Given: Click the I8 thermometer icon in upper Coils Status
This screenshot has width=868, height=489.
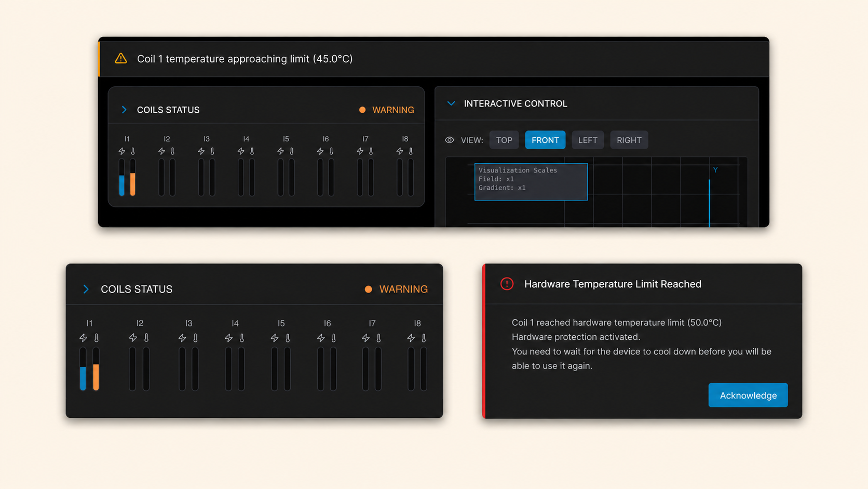Looking at the screenshot, I should click(x=411, y=151).
